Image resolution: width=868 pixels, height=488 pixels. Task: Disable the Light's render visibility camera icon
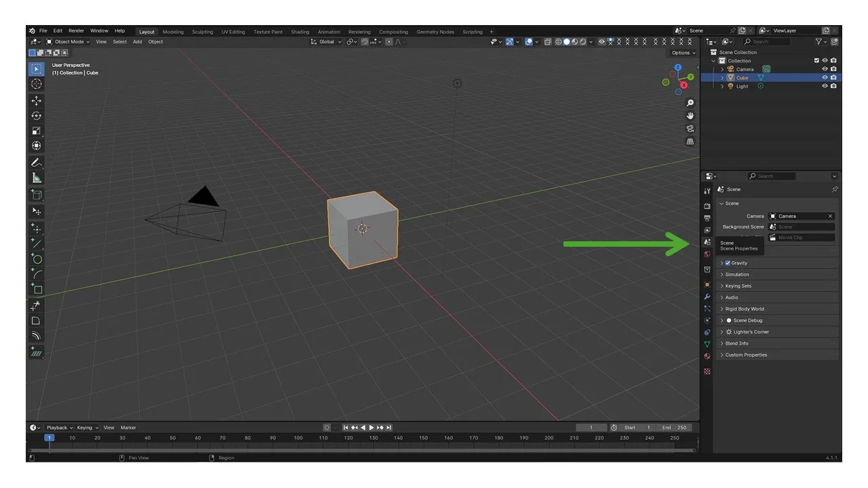[x=833, y=86]
